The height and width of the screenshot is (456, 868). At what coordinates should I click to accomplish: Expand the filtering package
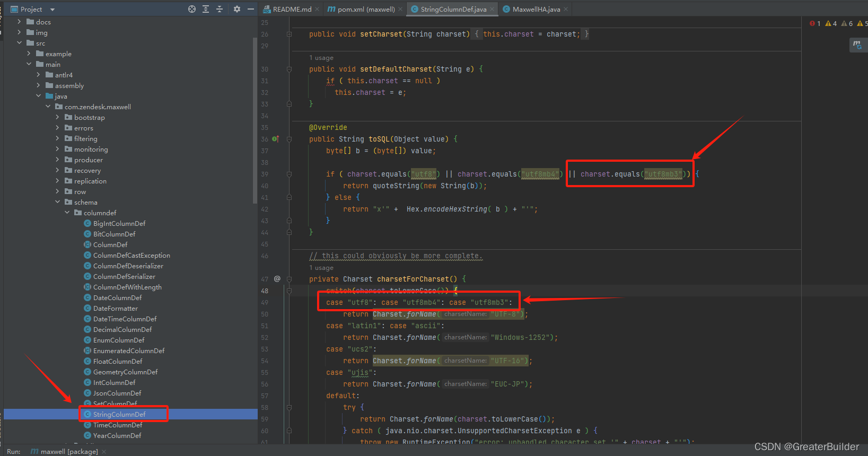(58, 138)
